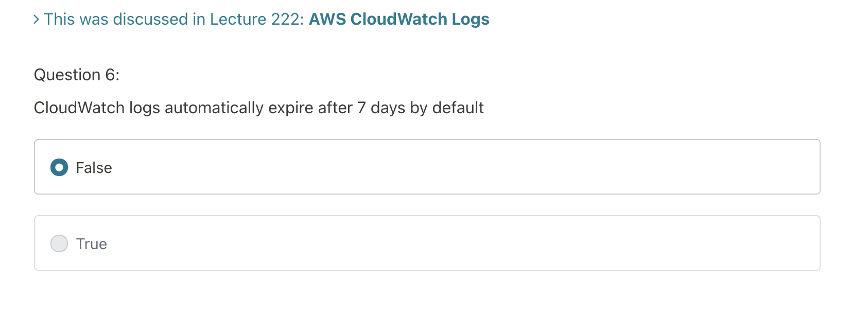Select the False radio button
Viewport: 868px width, 314px height.
pyautogui.click(x=59, y=167)
